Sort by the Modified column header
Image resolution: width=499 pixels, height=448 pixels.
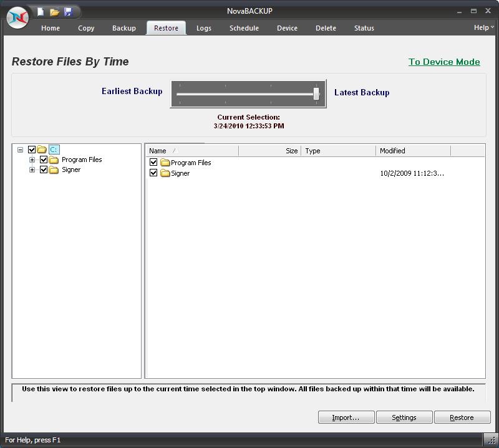(413, 151)
